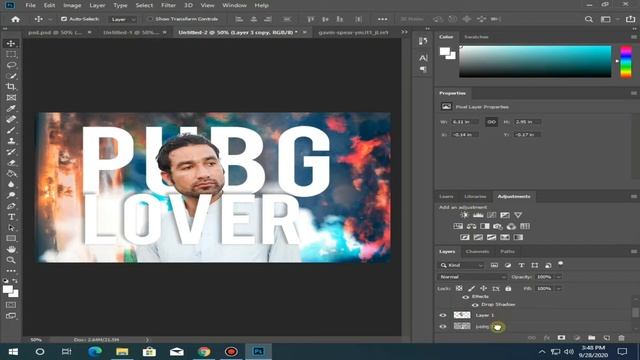The height and width of the screenshot is (360, 640).
Task: Add a Photo Filter adjustment
Action: 498,226
